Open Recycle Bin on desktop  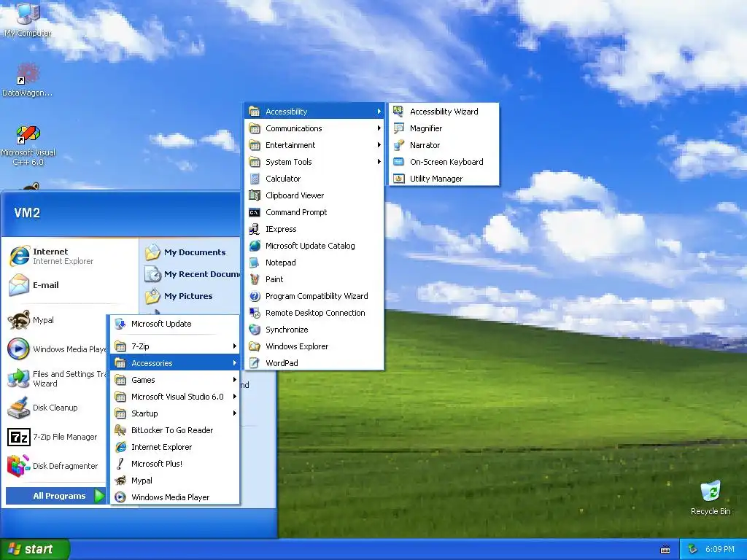click(711, 497)
